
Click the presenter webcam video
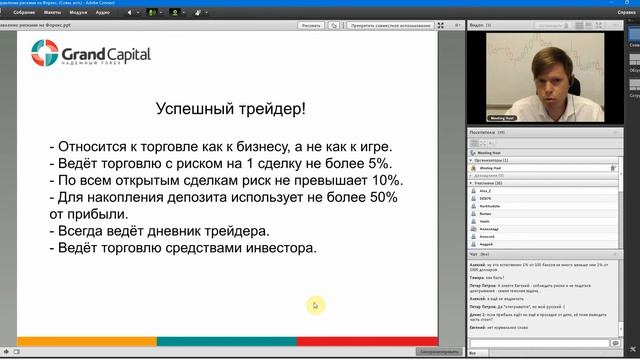coord(545,77)
